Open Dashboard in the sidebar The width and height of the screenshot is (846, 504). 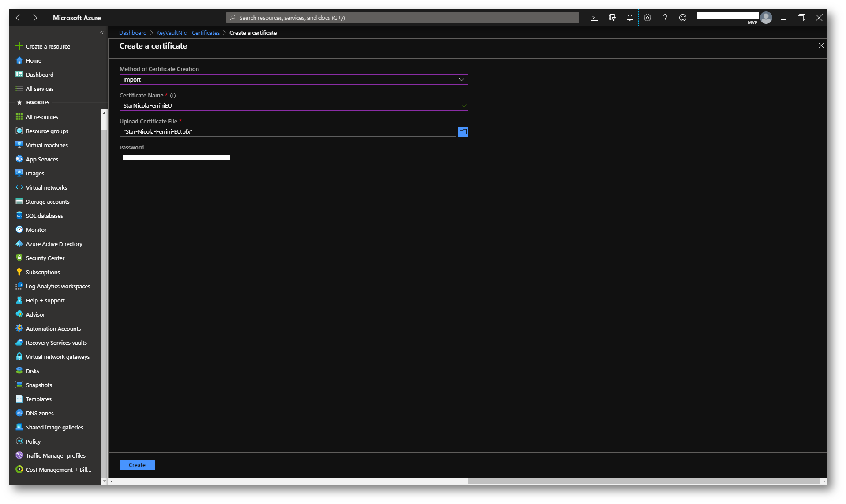click(35, 75)
